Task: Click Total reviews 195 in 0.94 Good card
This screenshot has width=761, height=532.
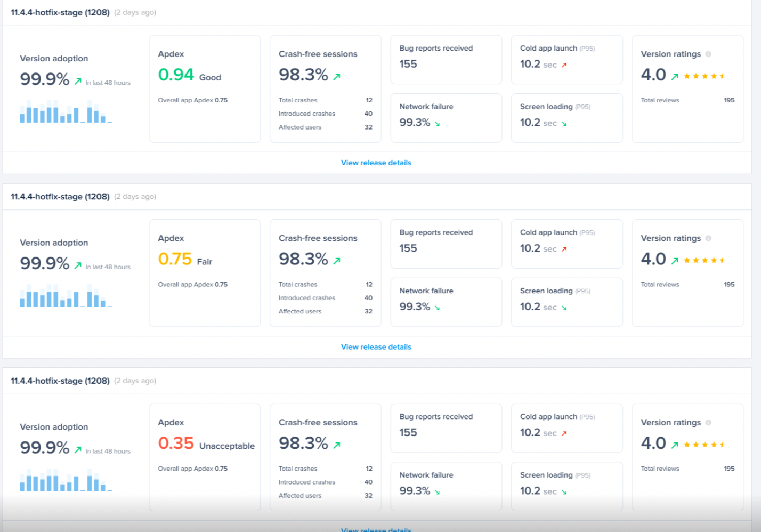Action: tap(687, 100)
